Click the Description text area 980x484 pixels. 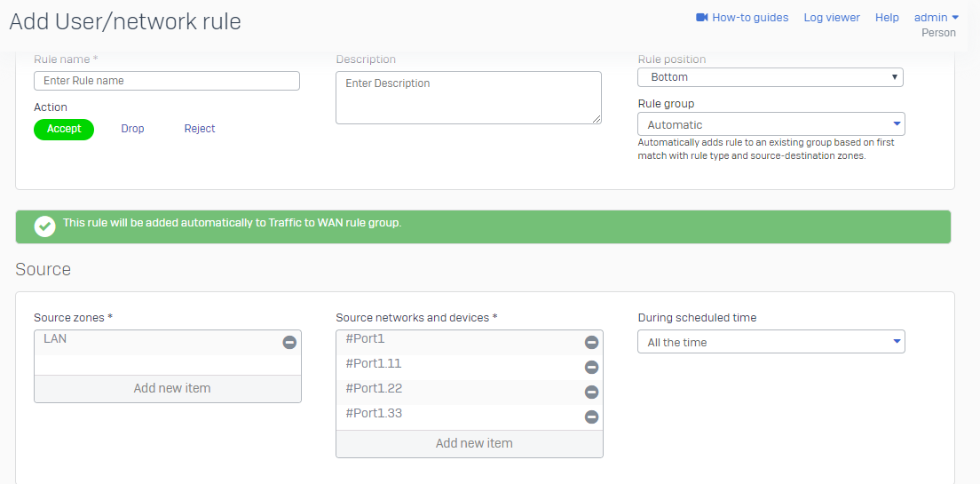click(469, 98)
